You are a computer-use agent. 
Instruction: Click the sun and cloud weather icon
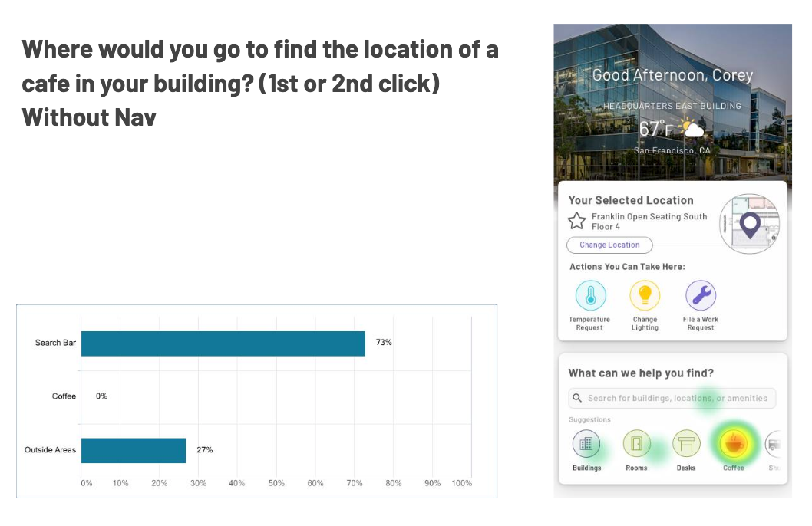[x=693, y=127]
